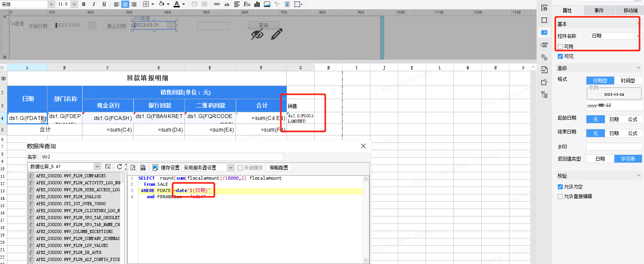Click the center align icon
Viewport: 644px width, 264px height.
click(125, 4)
